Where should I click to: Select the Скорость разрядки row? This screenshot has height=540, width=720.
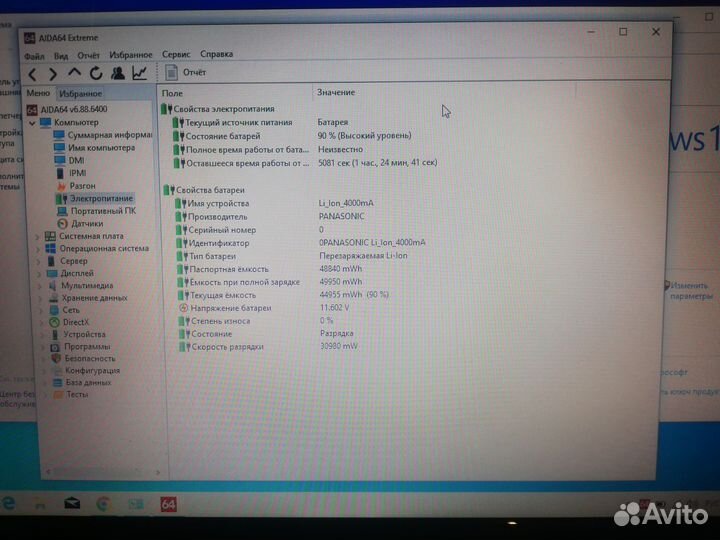pyautogui.click(x=268, y=347)
